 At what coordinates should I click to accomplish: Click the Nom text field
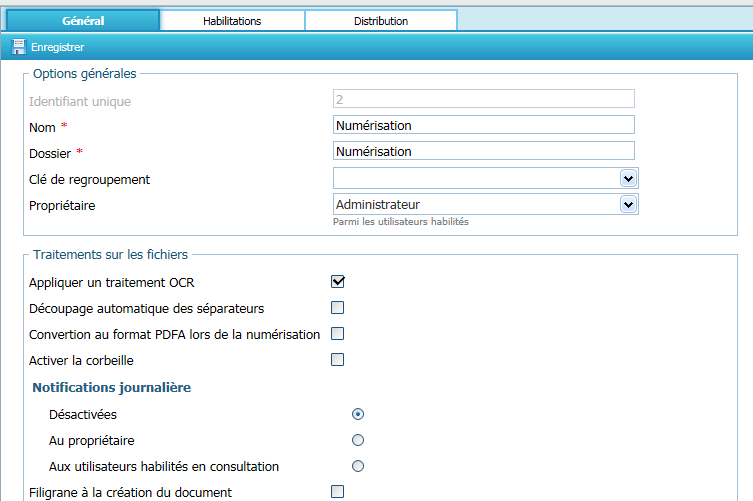coord(484,125)
